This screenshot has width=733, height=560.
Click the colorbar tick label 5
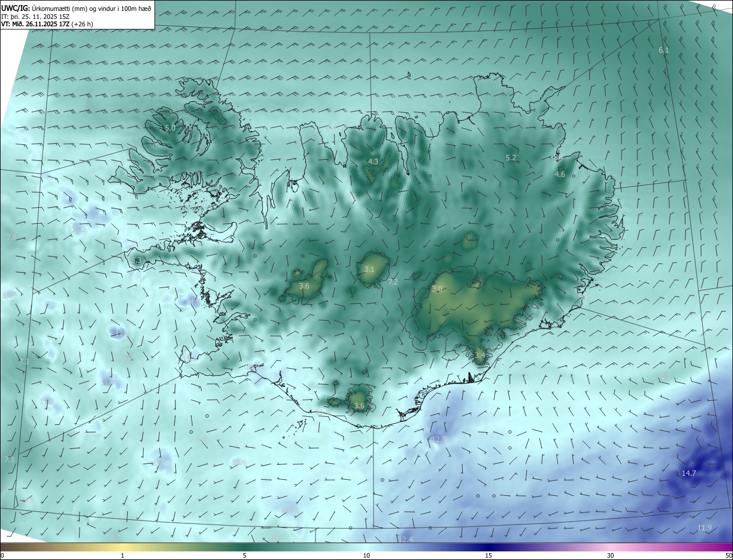click(x=245, y=555)
